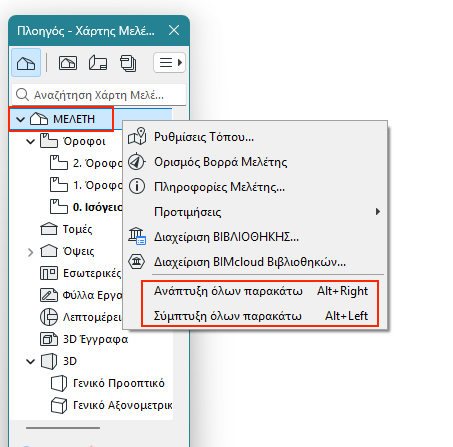Collapse the 3D folder chevron
Image resolution: width=453 pixels, height=447 pixels.
tap(31, 361)
